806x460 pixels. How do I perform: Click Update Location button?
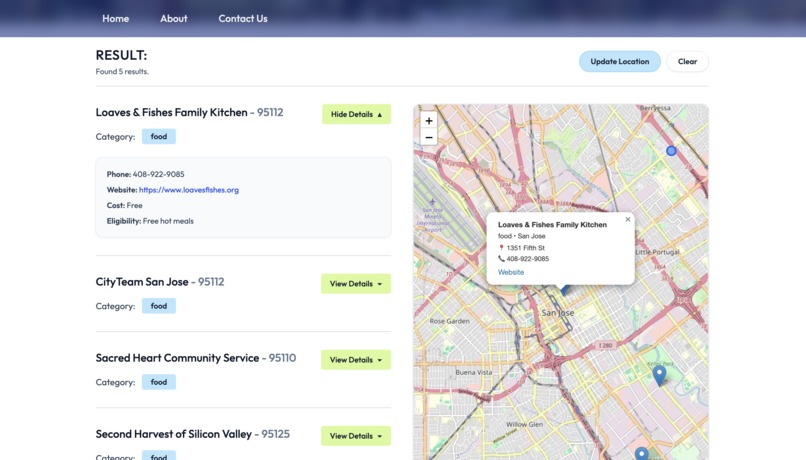(x=619, y=62)
